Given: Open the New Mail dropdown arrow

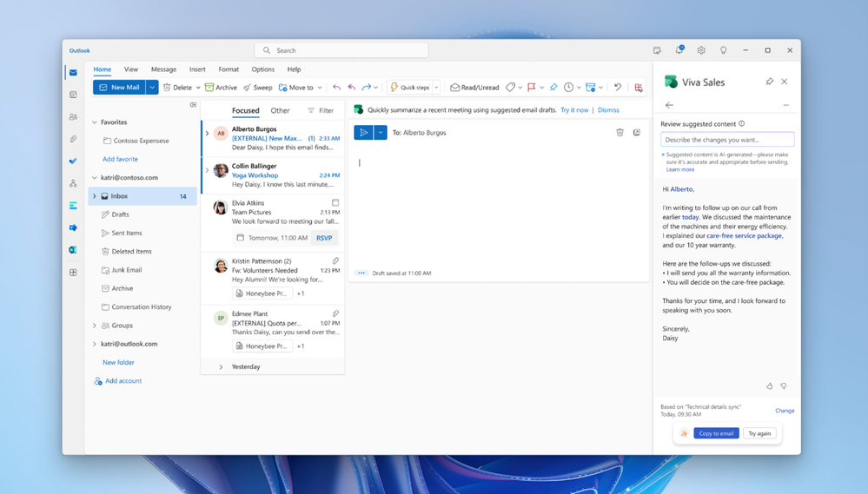Looking at the screenshot, I should tap(152, 88).
